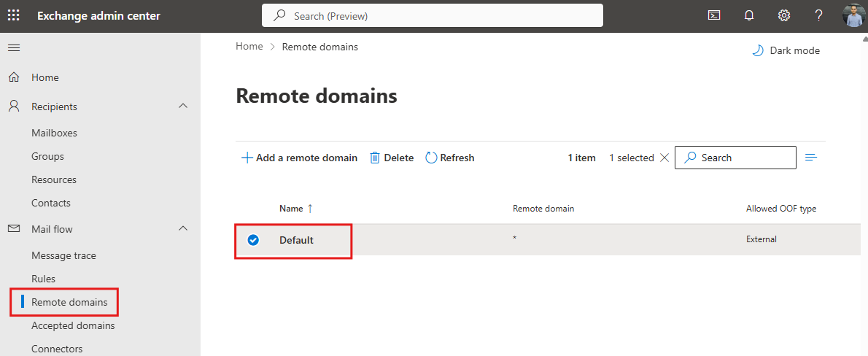The width and height of the screenshot is (868, 356).
Task: Click Add a remote domain
Action: point(300,158)
